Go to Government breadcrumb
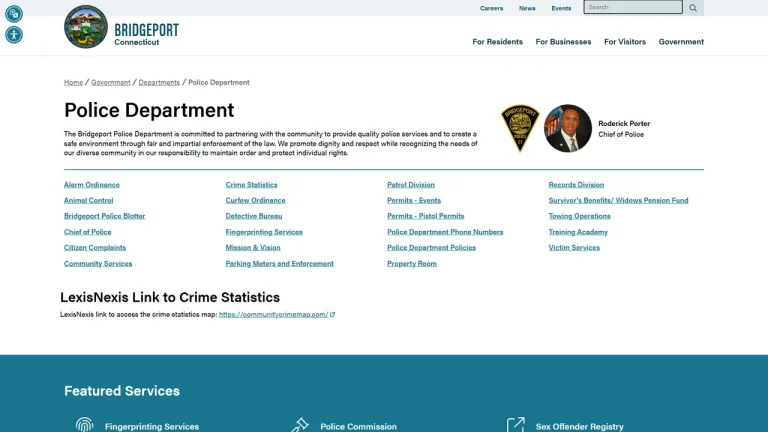768x432 pixels. (111, 82)
